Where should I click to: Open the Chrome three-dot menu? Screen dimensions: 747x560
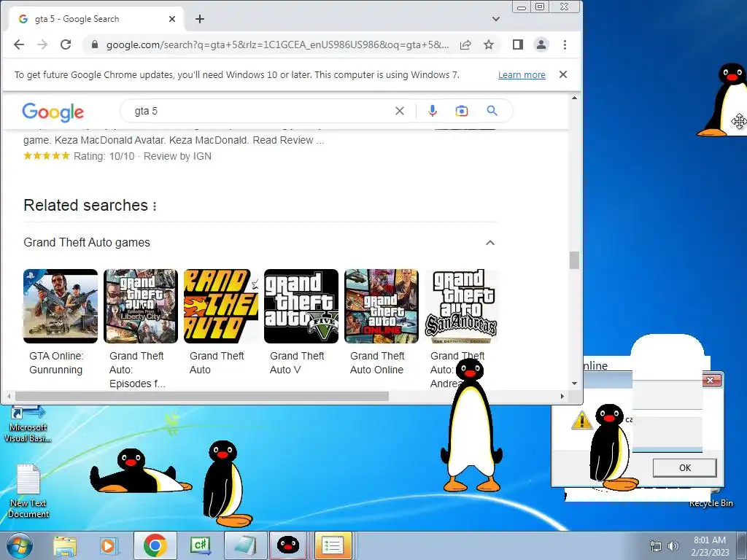[x=565, y=44]
